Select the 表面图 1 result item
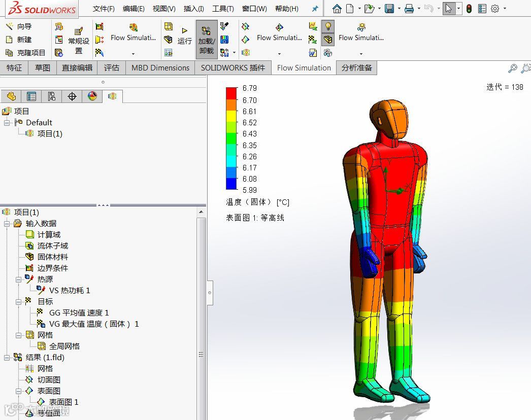 (x=63, y=402)
